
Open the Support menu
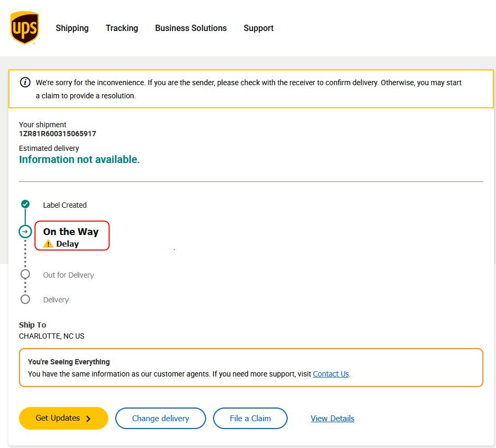pos(258,28)
